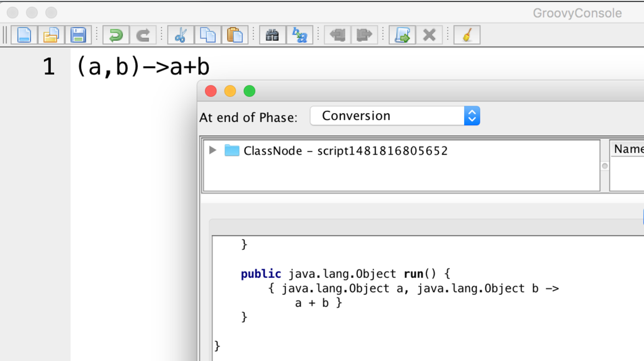Expand the ClassNode tree entry

pos(213,150)
